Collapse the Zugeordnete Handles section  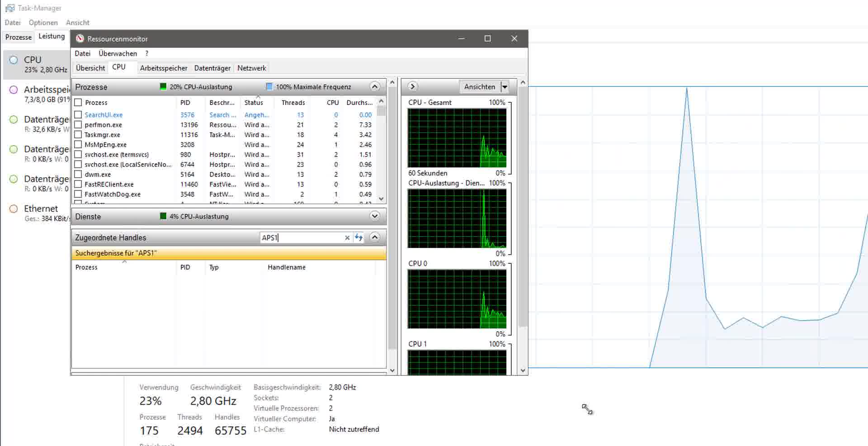click(375, 237)
